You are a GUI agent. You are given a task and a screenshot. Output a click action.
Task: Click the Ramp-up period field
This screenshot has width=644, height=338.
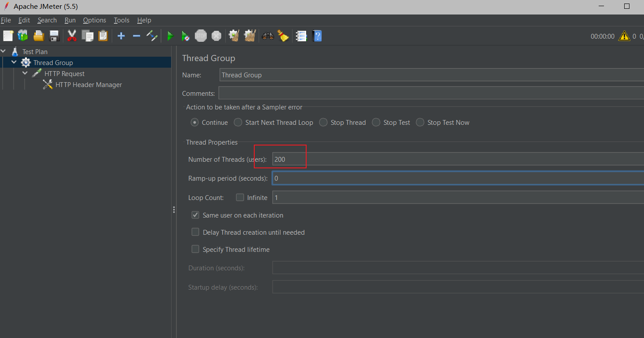(458, 178)
